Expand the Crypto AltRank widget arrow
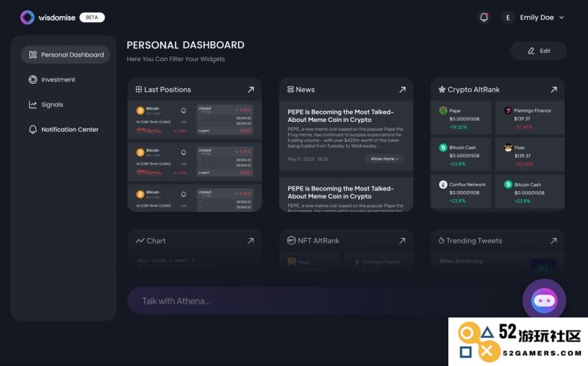The image size is (588, 366). tap(554, 89)
